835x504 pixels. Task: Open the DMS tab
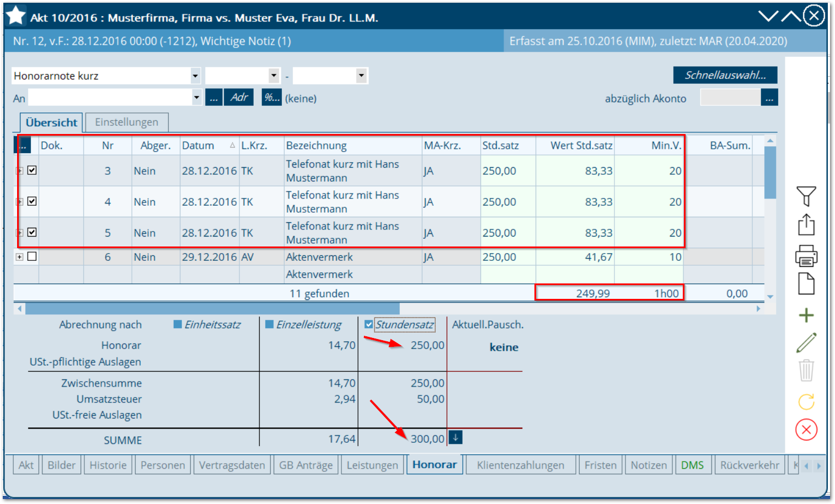pyautogui.click(x=692, y=465)
